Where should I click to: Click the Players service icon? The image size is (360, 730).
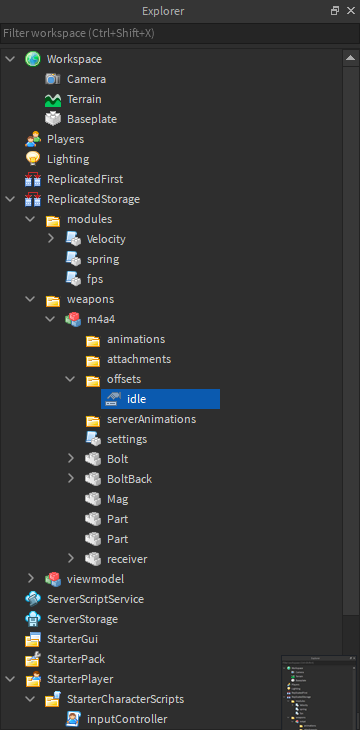click(33, 139)
